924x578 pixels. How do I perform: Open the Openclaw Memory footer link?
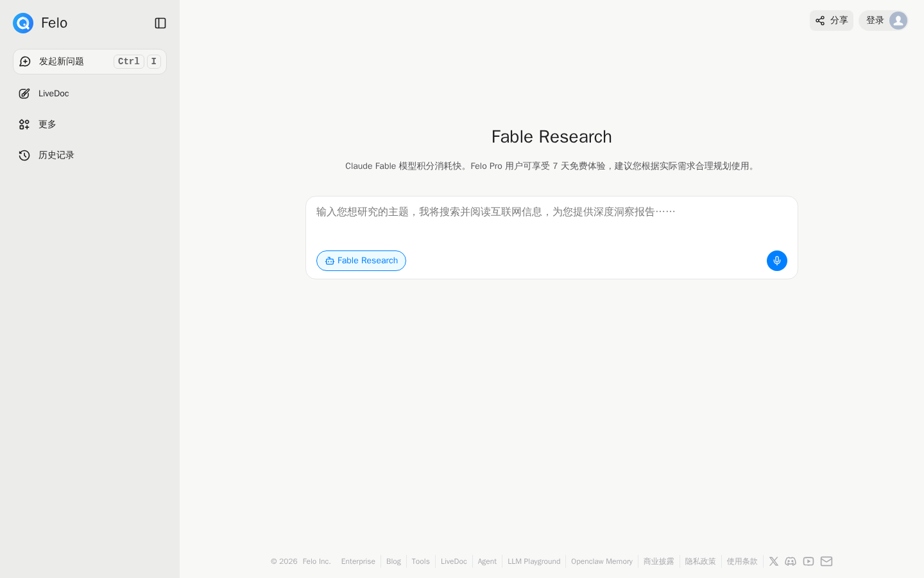click(x=602, y=561)
